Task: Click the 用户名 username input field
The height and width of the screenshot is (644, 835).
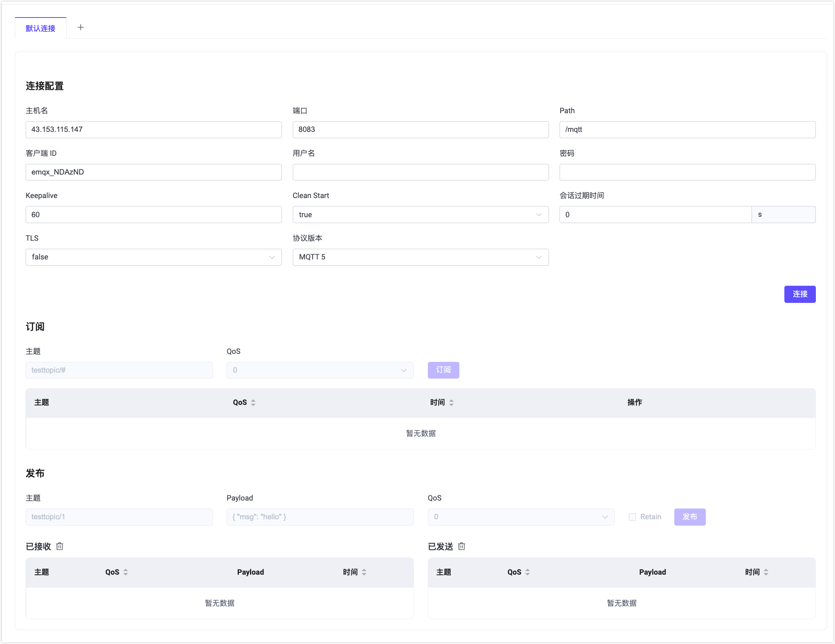Action: pyautogui.click(x=420, y=172)
